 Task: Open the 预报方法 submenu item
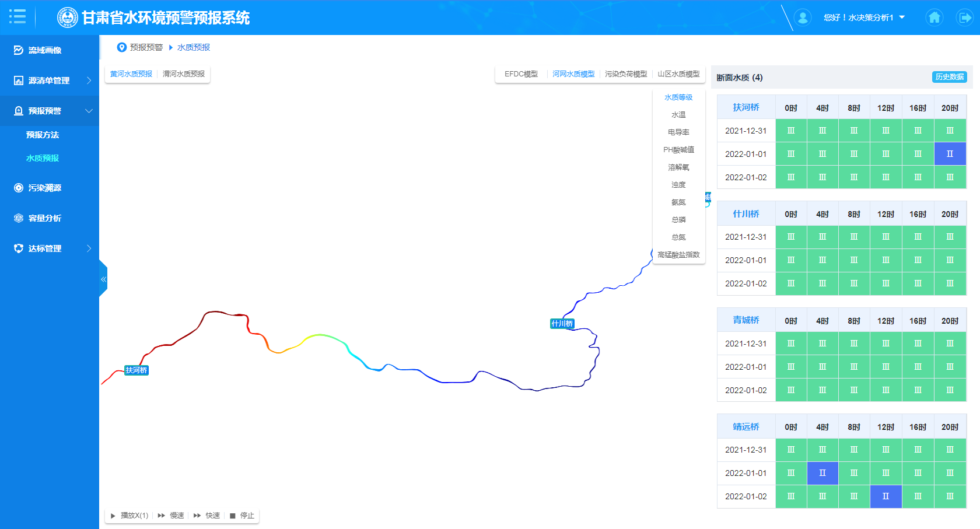pos(43,135)
